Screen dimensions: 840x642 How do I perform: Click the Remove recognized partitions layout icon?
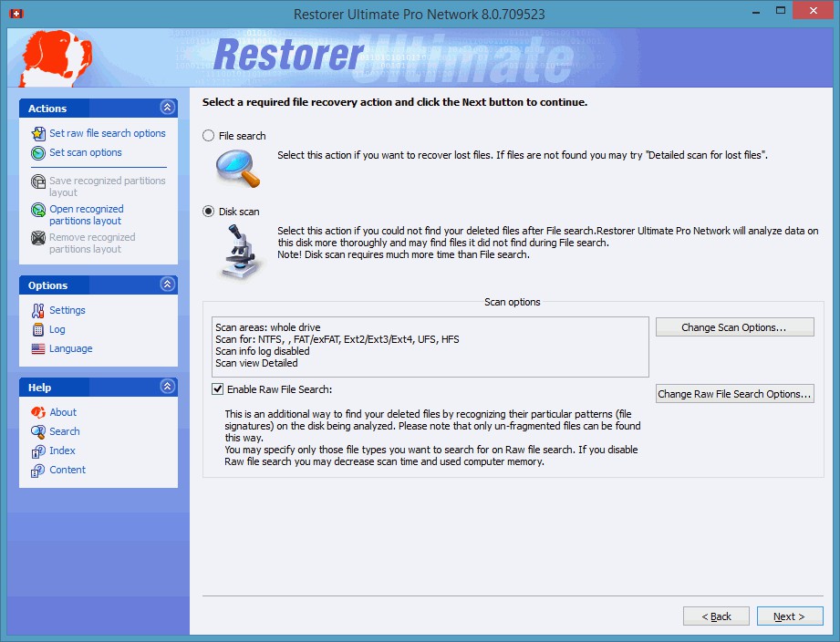point(38,238)
